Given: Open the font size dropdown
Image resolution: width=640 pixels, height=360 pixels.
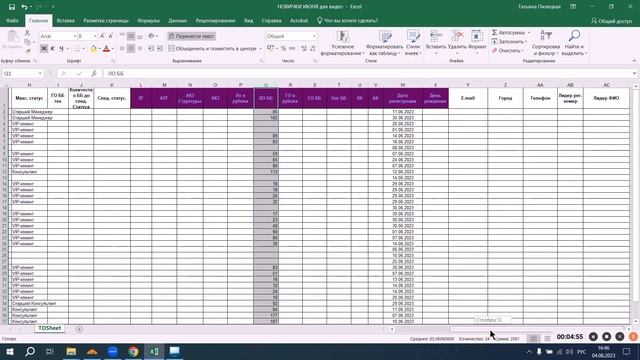Looking at the screenshot, I should [94, 36].
